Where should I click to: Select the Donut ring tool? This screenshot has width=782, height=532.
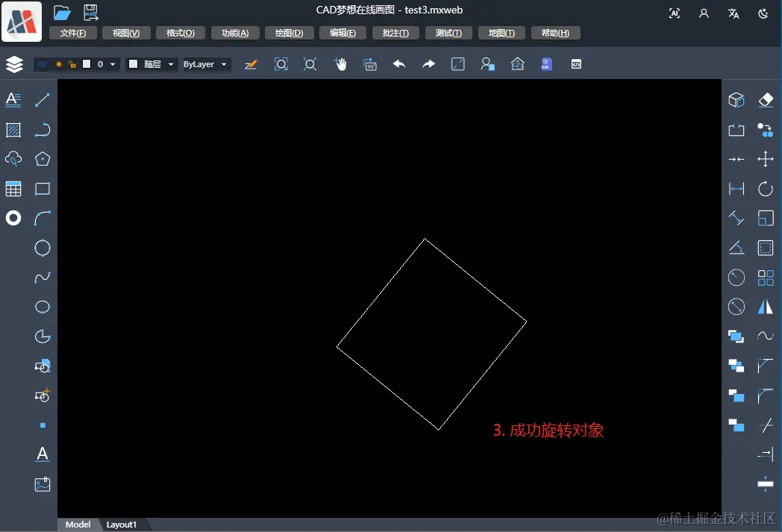(13, 219)
